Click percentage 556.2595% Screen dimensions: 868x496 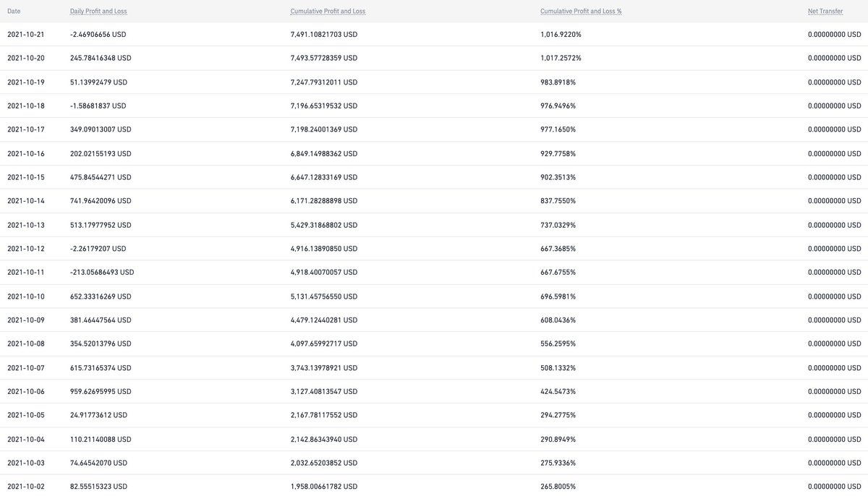pyautogui.click(x=558, y=343)
